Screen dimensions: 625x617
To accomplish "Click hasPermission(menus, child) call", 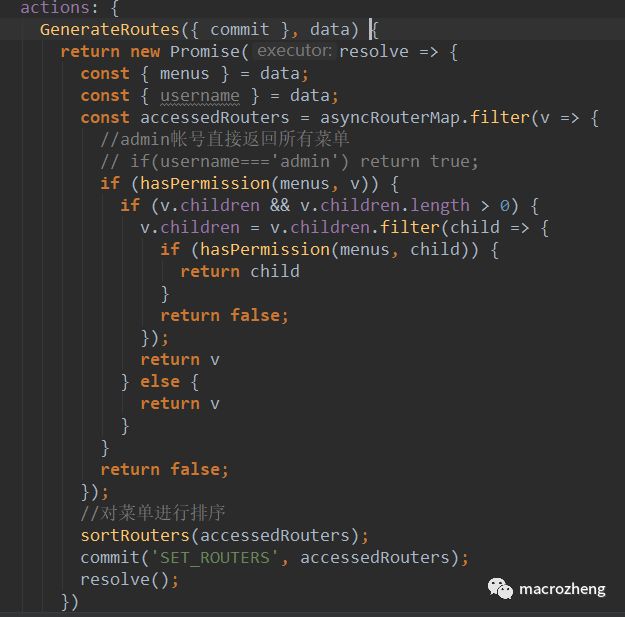I will 329,249.
